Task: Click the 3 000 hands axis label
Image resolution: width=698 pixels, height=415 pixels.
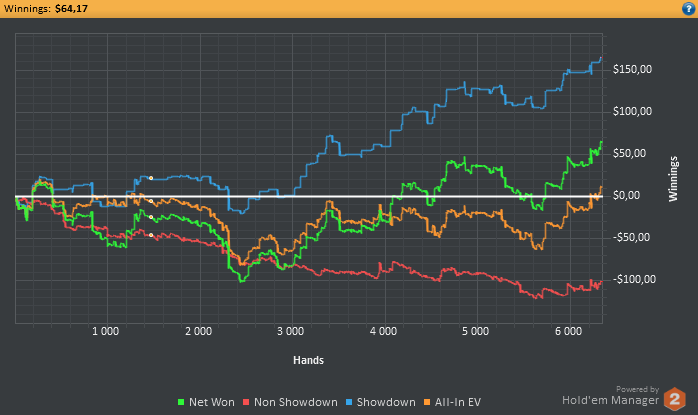Action: pyautogui.click(x=291, y=331)
